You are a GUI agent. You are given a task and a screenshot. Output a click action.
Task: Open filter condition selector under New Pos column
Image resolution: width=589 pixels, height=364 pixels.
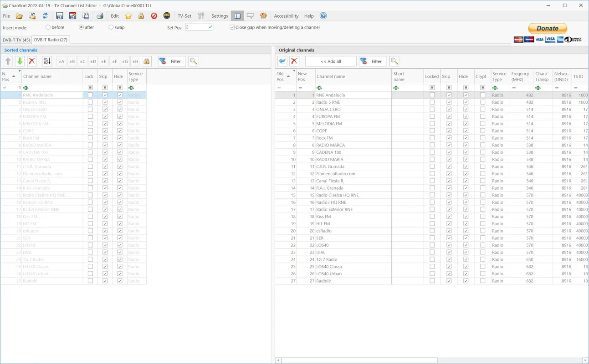[300, 87]
